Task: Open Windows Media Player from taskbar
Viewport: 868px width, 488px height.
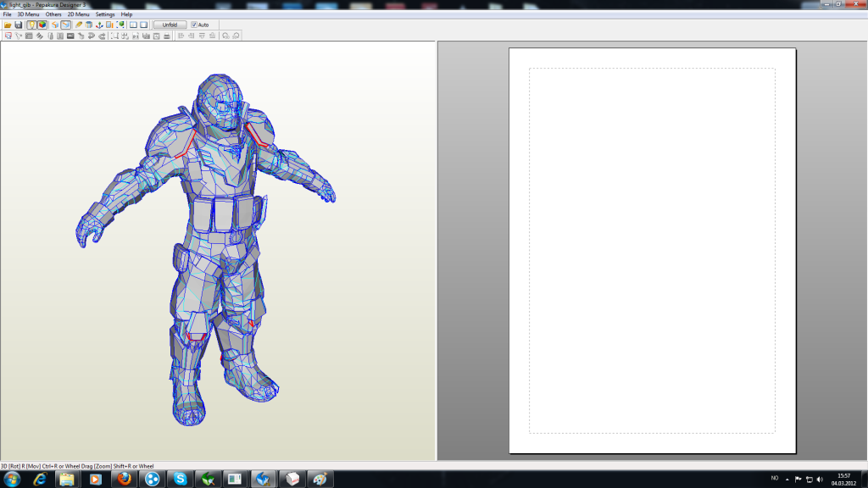Action: click(x=95, y=480)
